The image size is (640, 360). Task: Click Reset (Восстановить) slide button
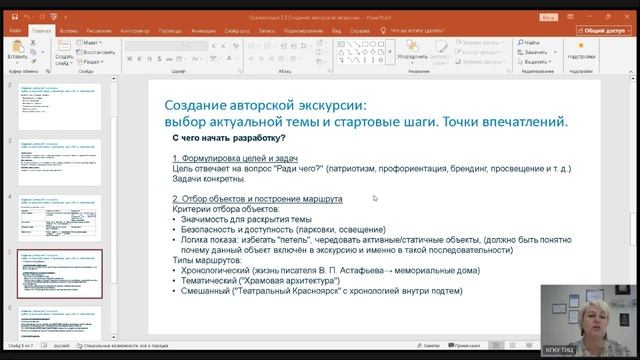(96, 52)
